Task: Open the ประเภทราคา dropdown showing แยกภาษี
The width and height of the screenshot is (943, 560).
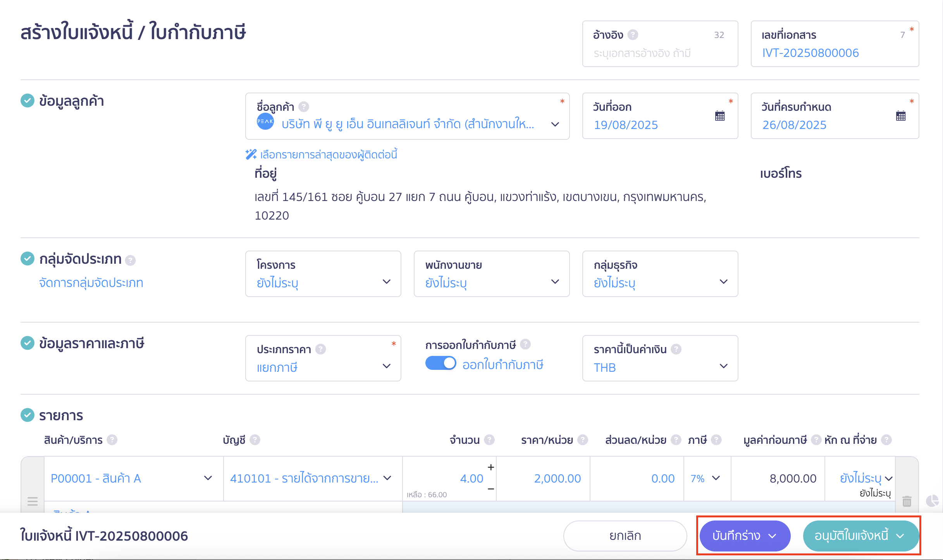Action: [x=323, y=358]
